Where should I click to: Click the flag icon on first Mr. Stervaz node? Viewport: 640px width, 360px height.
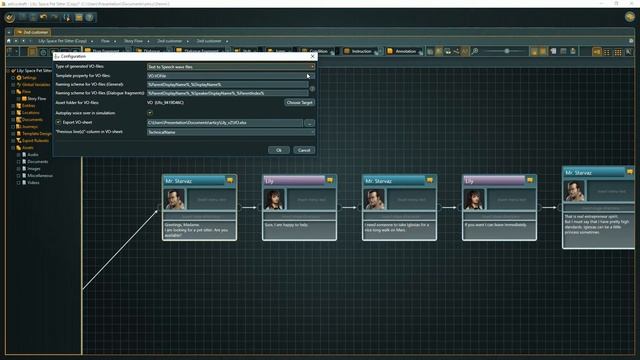[230, 180]
